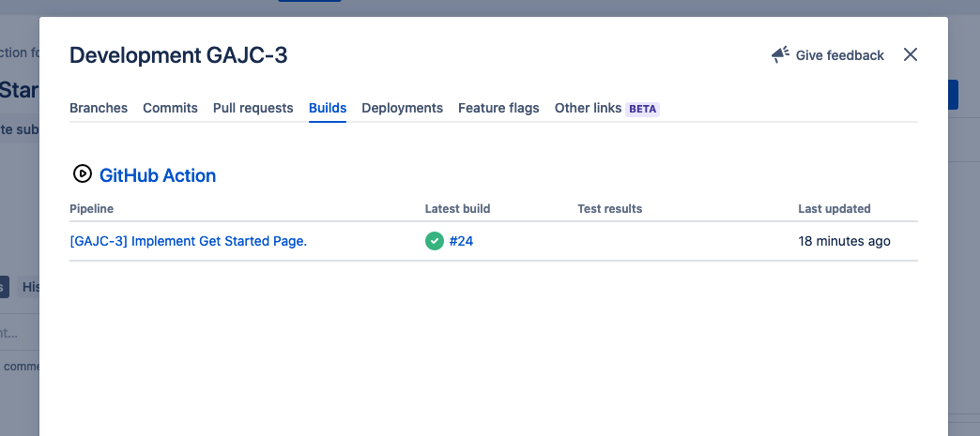
Task: Close the Development GAJC-3 dialog
Action: tap(910, 55)
